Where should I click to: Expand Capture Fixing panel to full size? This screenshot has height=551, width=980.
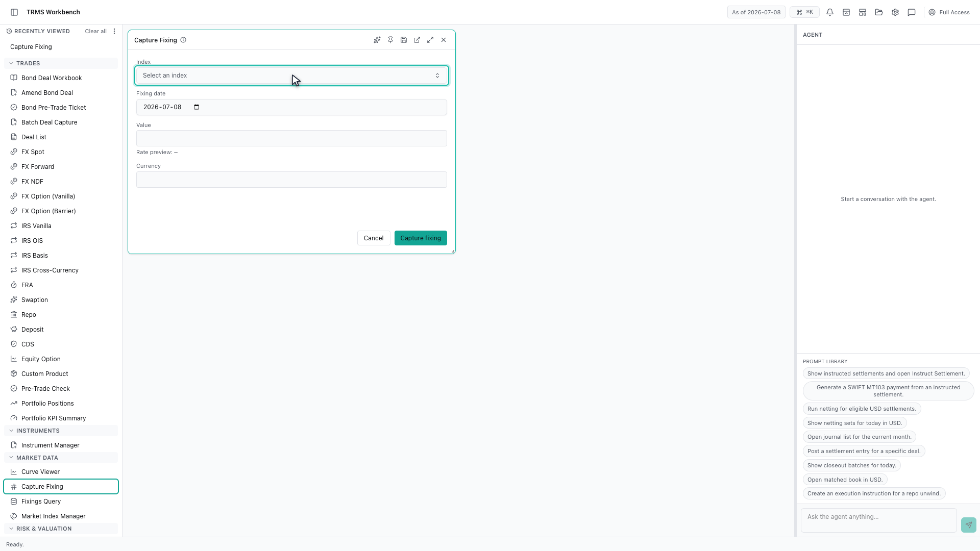coord(430,40)
